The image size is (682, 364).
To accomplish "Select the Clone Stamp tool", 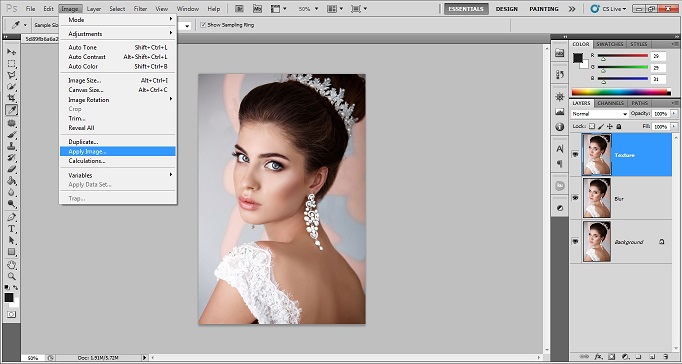I will tap(11, 147).
